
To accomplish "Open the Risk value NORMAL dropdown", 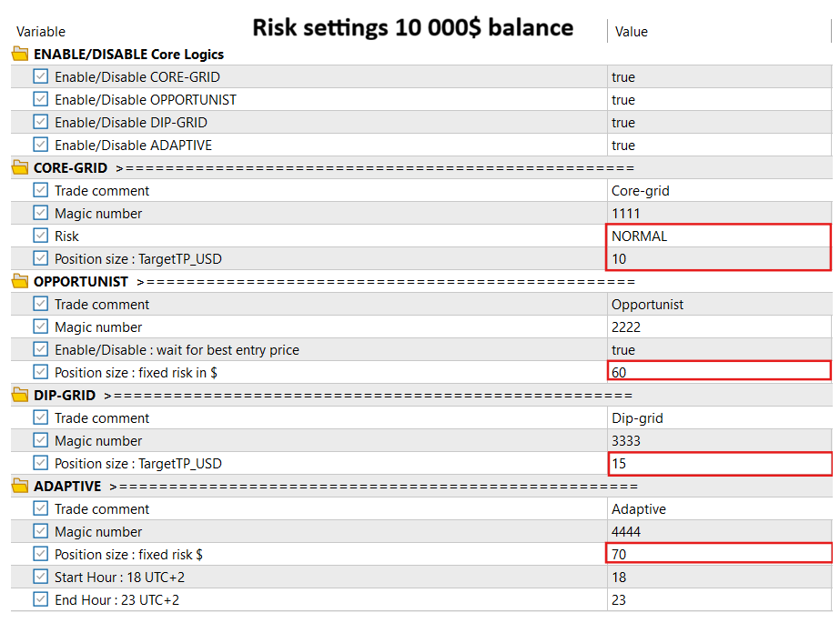I will [718, 236].
